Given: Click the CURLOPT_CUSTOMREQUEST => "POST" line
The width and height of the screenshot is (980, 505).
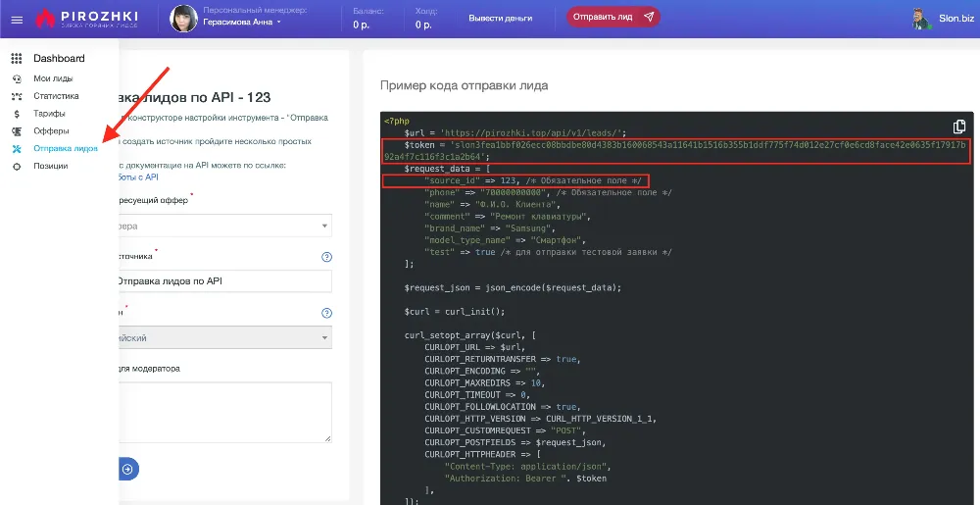Looking at the screenshot, I should point(506,430).
